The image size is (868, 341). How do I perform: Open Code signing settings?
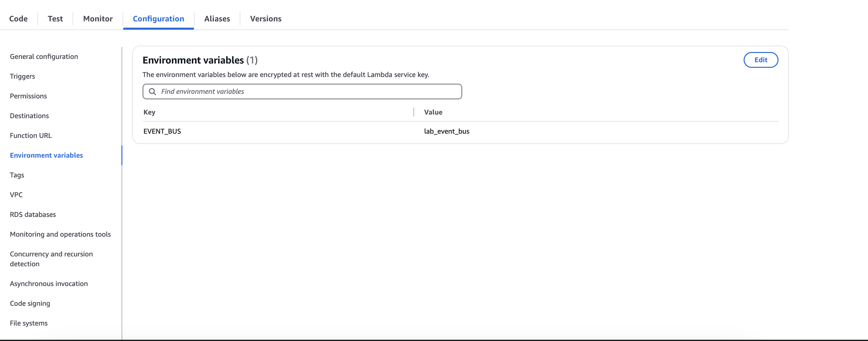point(30,303)
